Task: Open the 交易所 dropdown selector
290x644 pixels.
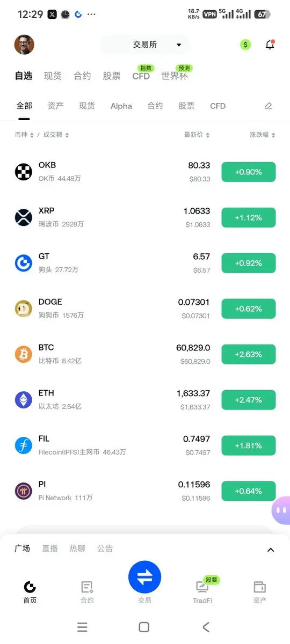Action: (144, 45)
